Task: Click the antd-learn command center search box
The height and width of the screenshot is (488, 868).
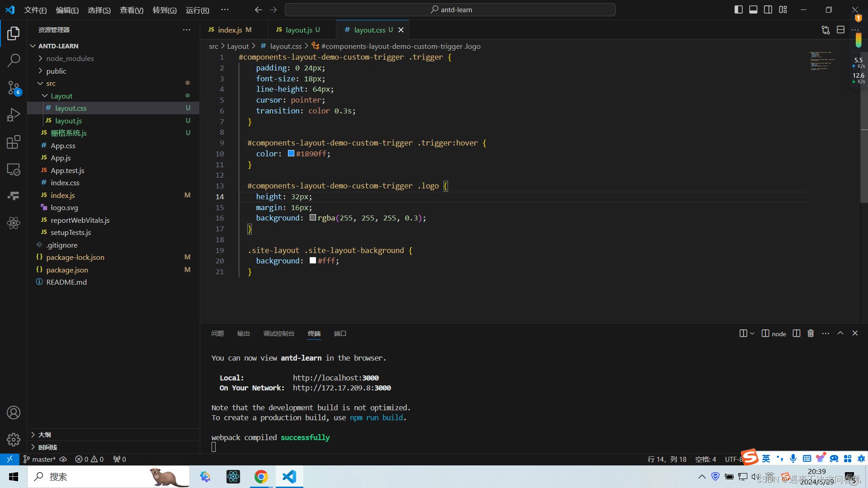Action: tap(450, 9)
